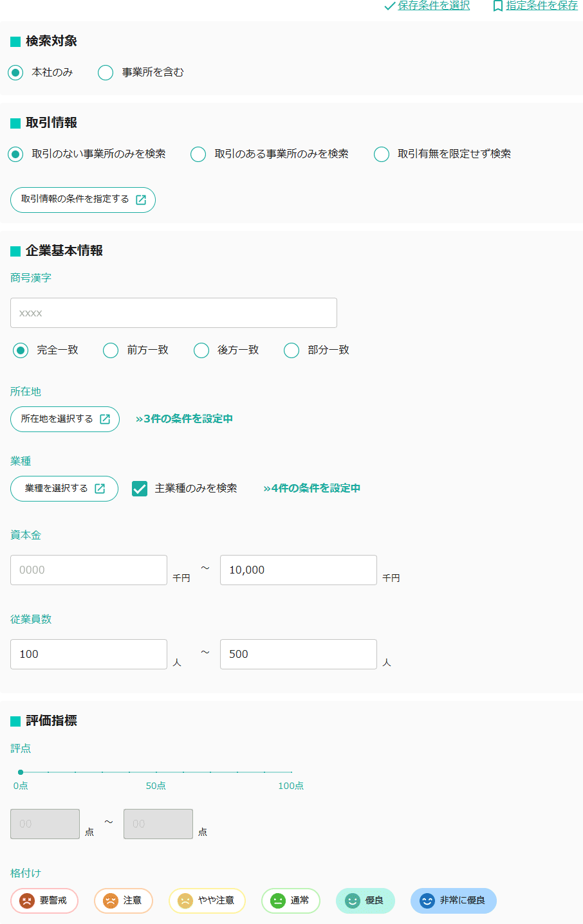Screen dimensions: 583x924
Task: Choose the 部分一致 matching option
Action: pos(291,350)
